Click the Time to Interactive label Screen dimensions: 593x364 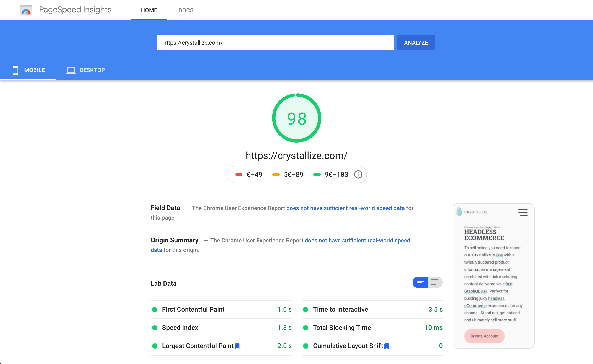tap(340, 310)
